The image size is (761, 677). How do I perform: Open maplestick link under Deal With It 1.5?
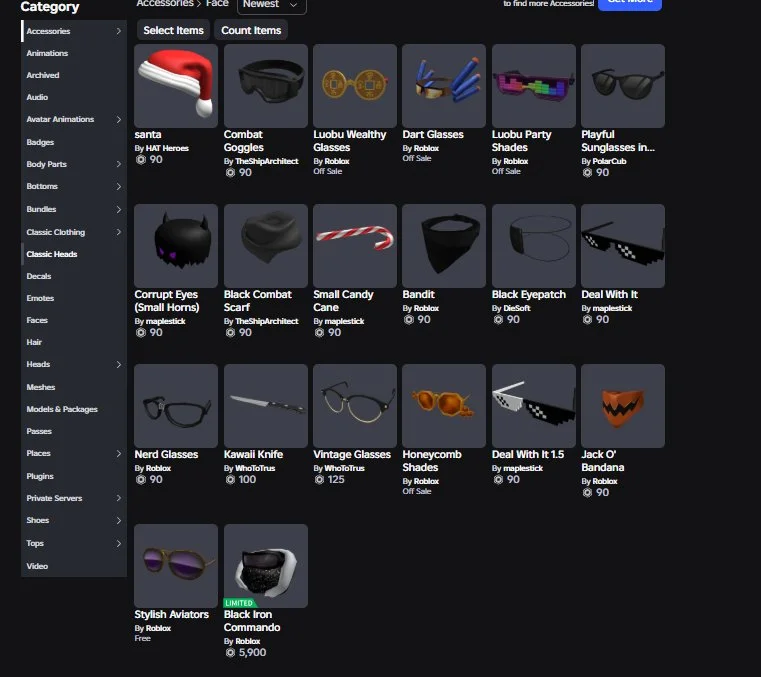(x=523, y=468)
